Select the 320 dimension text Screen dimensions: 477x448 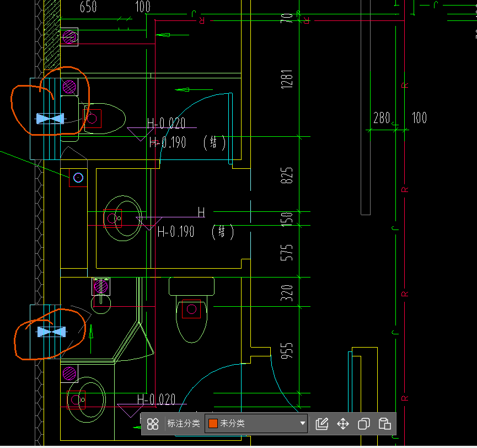click(287, 293)
